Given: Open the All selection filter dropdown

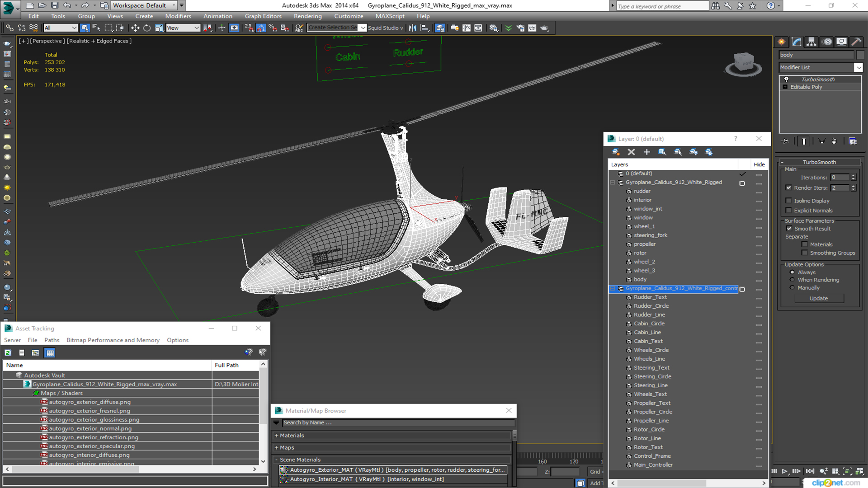Looking at the screenshot, I should click(61, 28).
